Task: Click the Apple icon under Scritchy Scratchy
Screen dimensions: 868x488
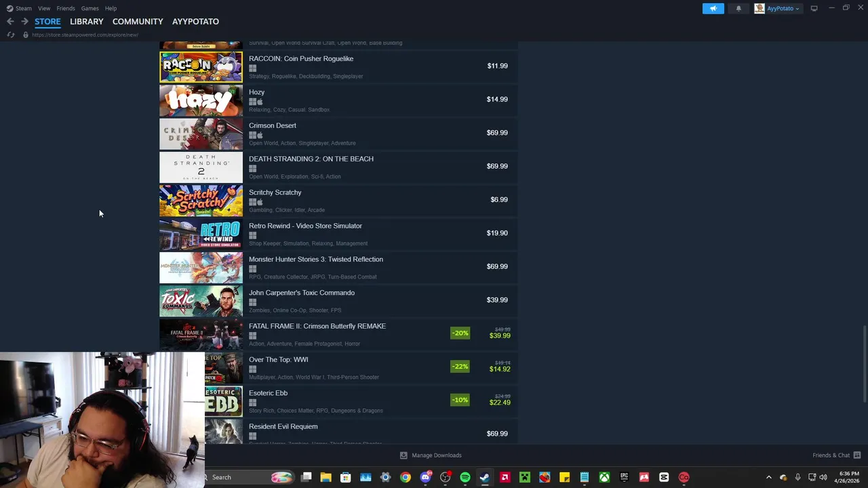Action: [260, 202]
